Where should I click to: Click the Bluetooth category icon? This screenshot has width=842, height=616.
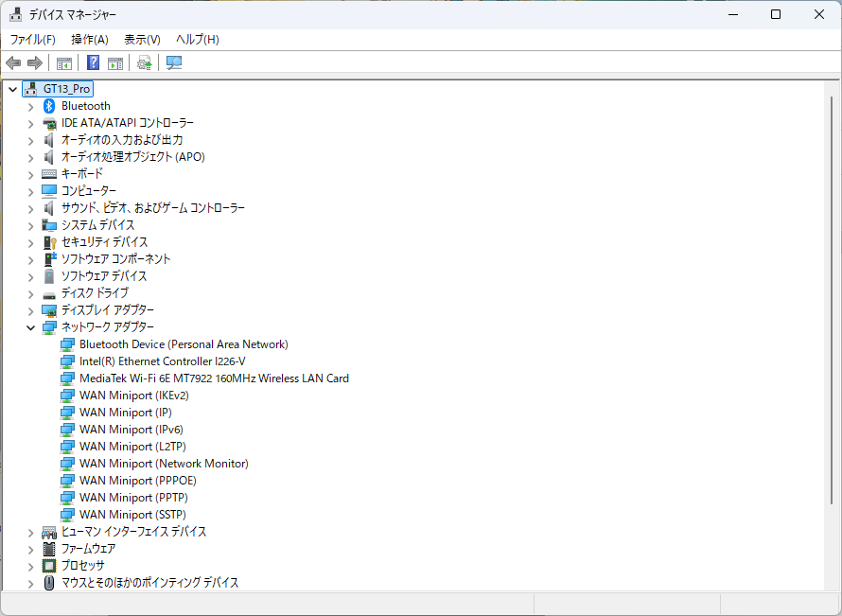point(49,106)
